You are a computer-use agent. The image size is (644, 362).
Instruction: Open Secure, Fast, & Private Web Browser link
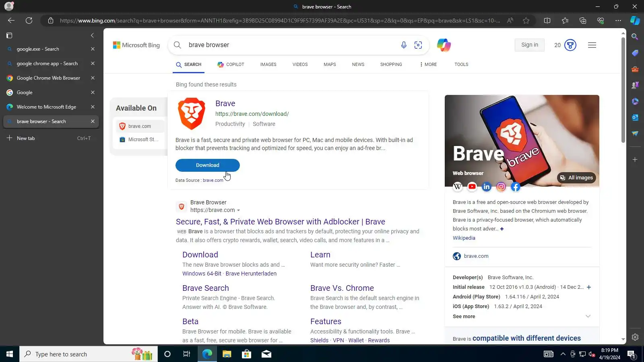[x=281, y=222]
